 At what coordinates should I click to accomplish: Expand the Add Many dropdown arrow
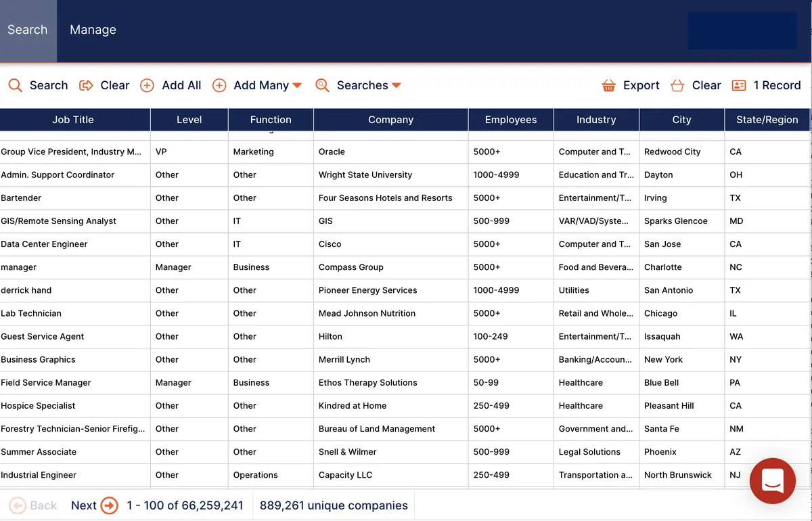(x=297, y=85)
